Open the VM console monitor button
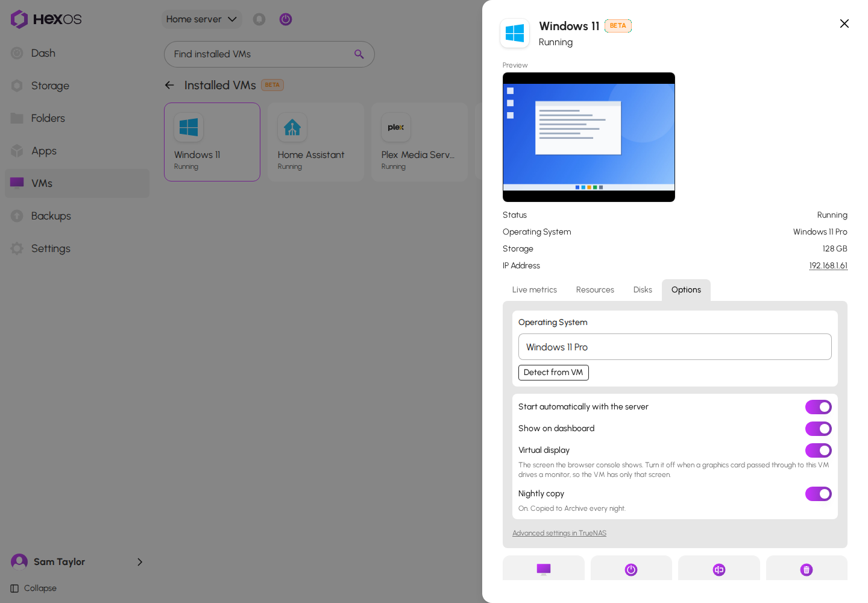This screenshot has height=603, width=868. pos(544,569)
